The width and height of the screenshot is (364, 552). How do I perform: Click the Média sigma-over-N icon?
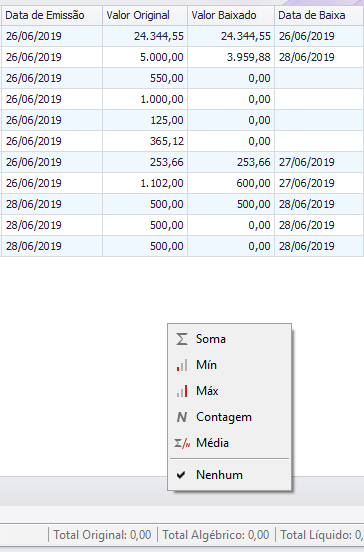point(182,443)
